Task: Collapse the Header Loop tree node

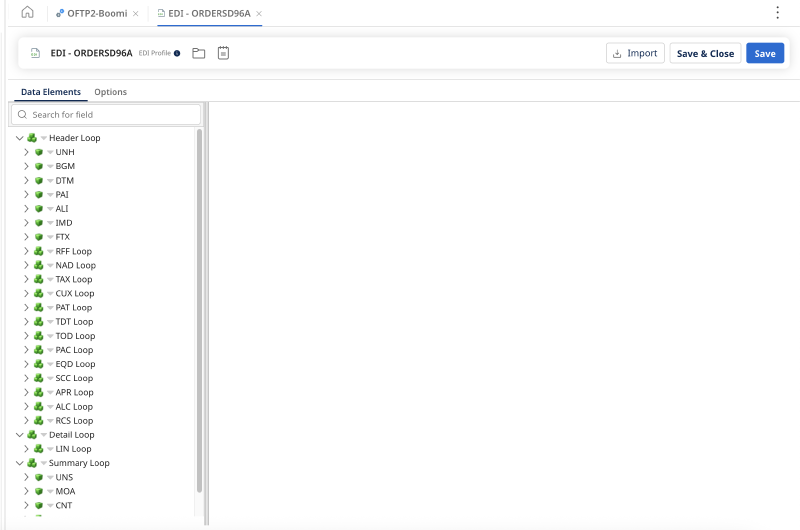Action: point(19,138)
